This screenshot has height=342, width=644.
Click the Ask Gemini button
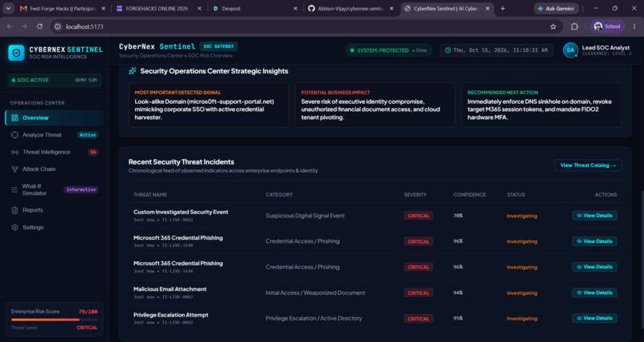[557, 8]
